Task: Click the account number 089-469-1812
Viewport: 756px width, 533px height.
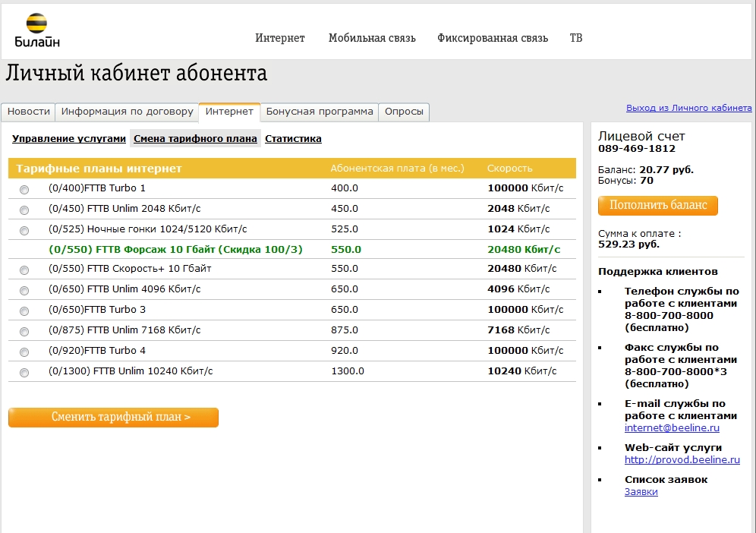Action: point(637,149)
